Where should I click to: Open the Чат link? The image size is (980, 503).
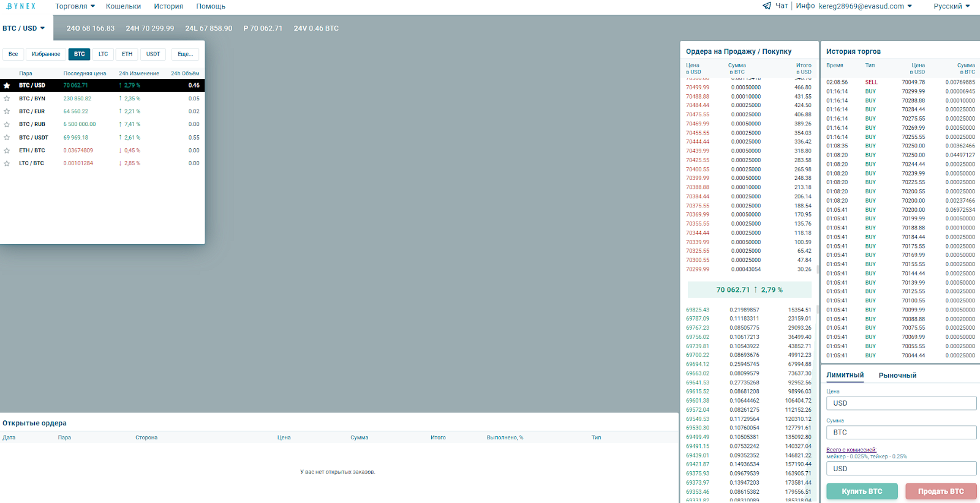(782, 6)
